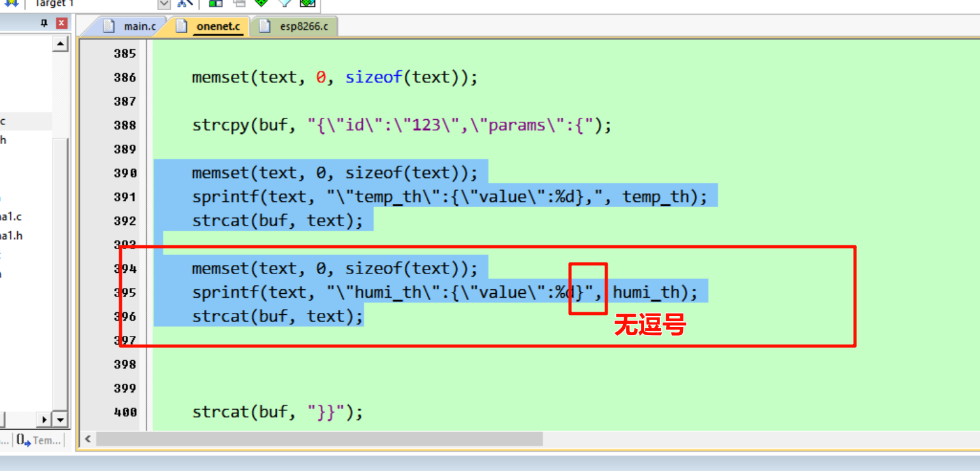Open the Select Software Packs light-blue icon
The image size is (980, 471).
pos(284,3)
